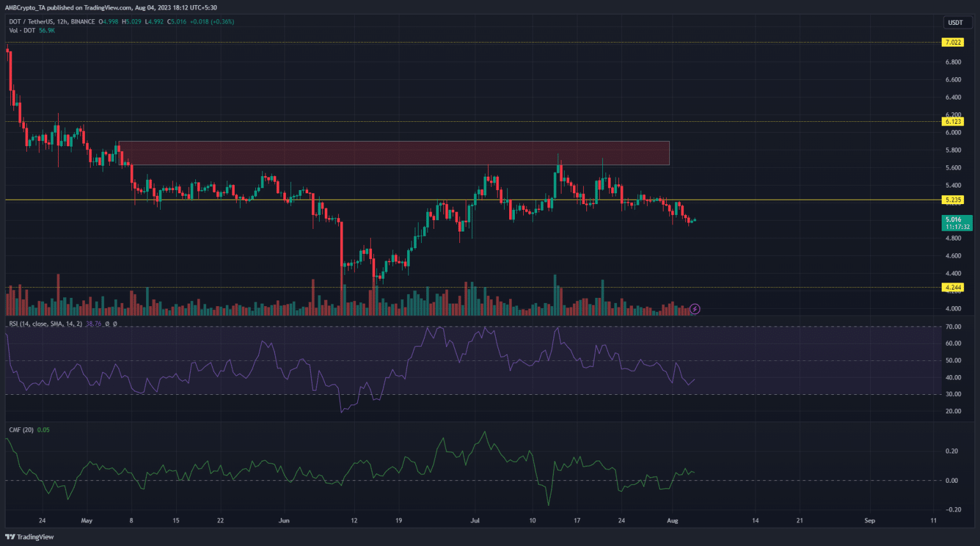Click the RSI 70.00 scale level
Screen dimensions: 980x546
(x=953, y=327)
